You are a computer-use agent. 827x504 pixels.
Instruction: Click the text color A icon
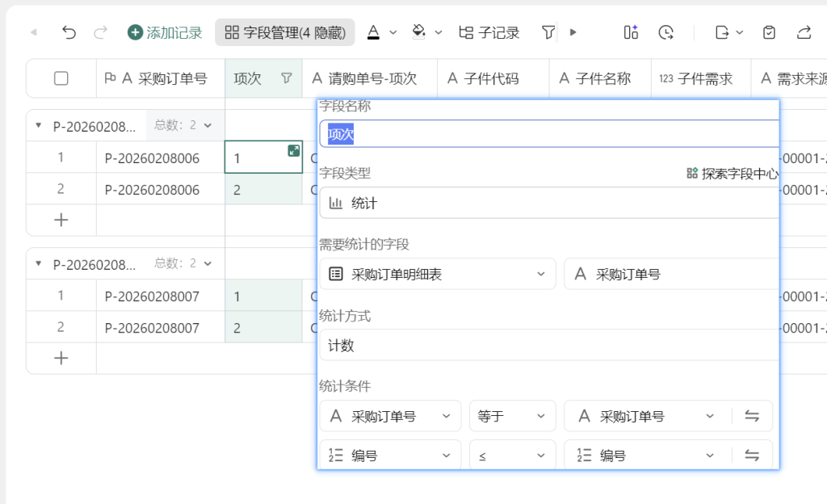click(373, 32)
